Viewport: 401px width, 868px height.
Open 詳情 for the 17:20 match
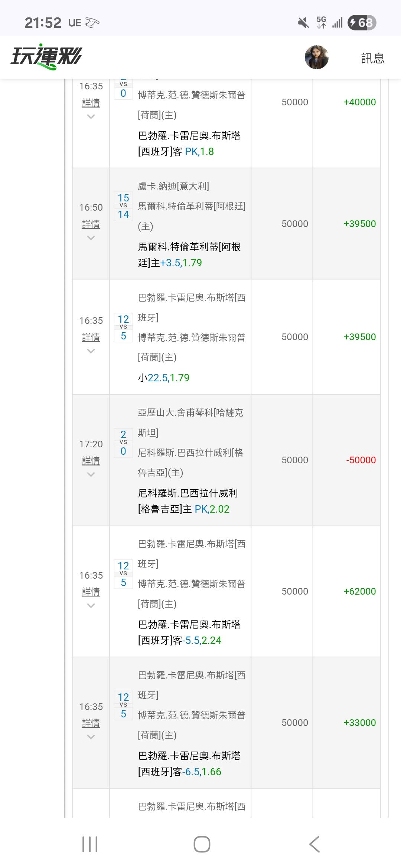coord(91,461)
